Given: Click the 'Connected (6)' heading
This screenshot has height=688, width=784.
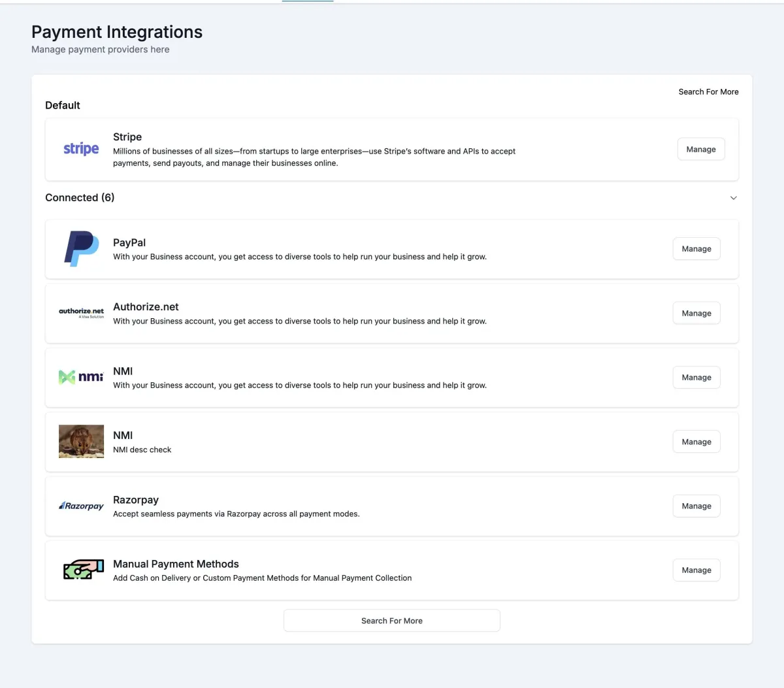Looking at the screenshot, I should pyautogui.click(x=80, y=197).
